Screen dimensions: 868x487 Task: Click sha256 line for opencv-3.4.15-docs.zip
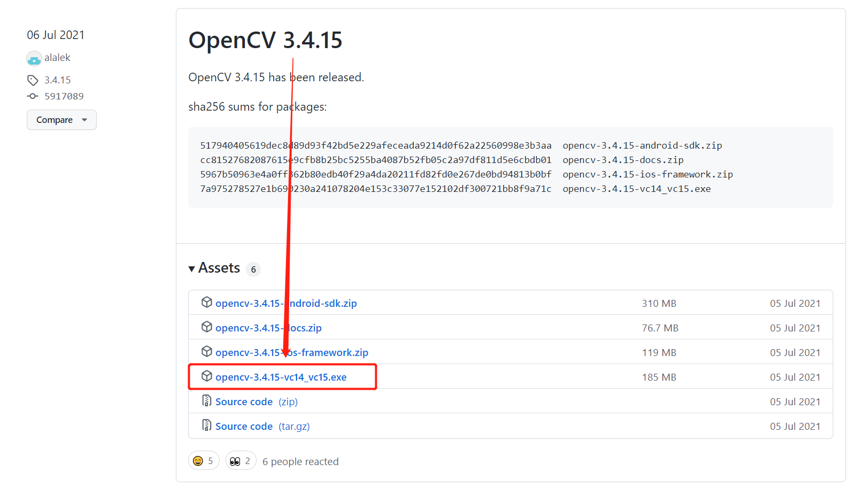pyautogui.click(x=441, y=160)
